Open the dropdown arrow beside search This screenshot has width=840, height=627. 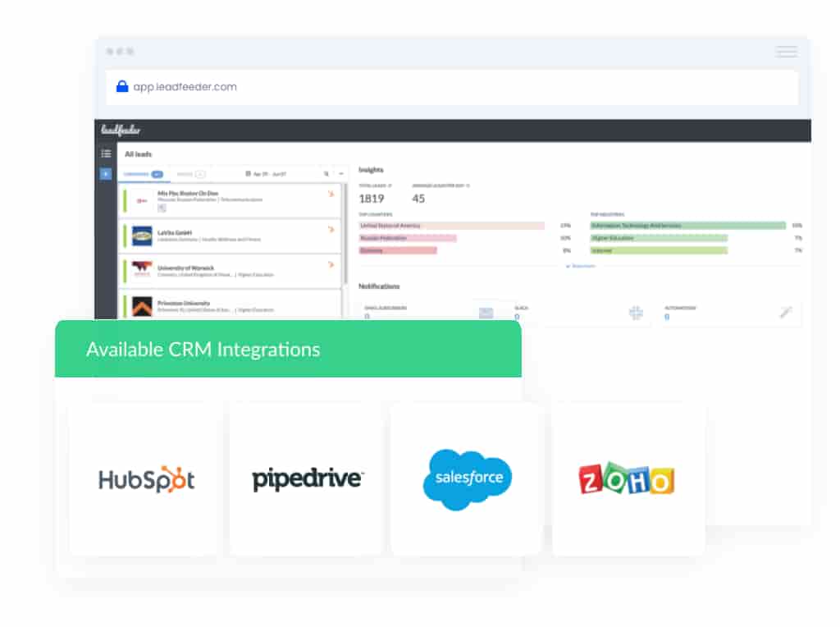(x=341, y=174)
